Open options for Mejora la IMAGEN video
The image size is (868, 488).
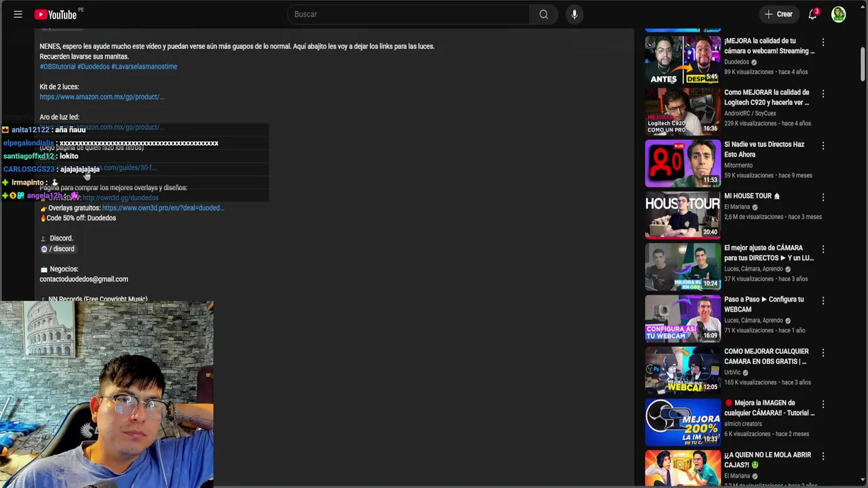tap(823, 404)
